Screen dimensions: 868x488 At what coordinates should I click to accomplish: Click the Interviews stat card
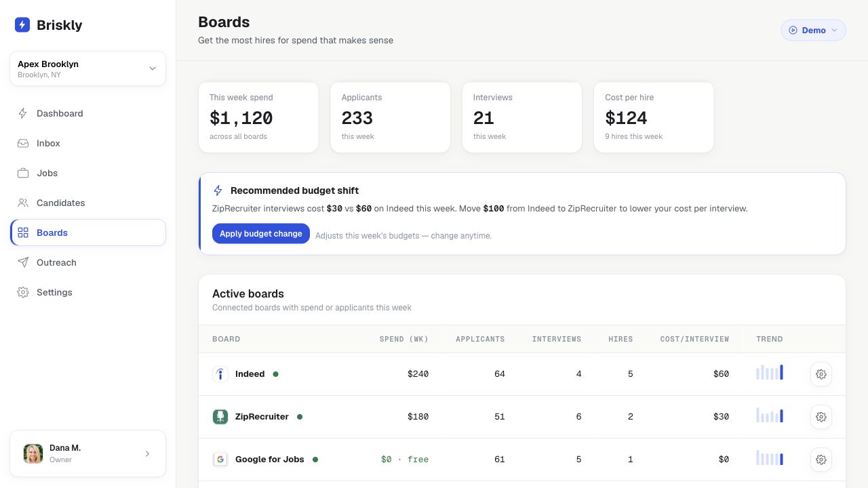[x=521, y=117]
